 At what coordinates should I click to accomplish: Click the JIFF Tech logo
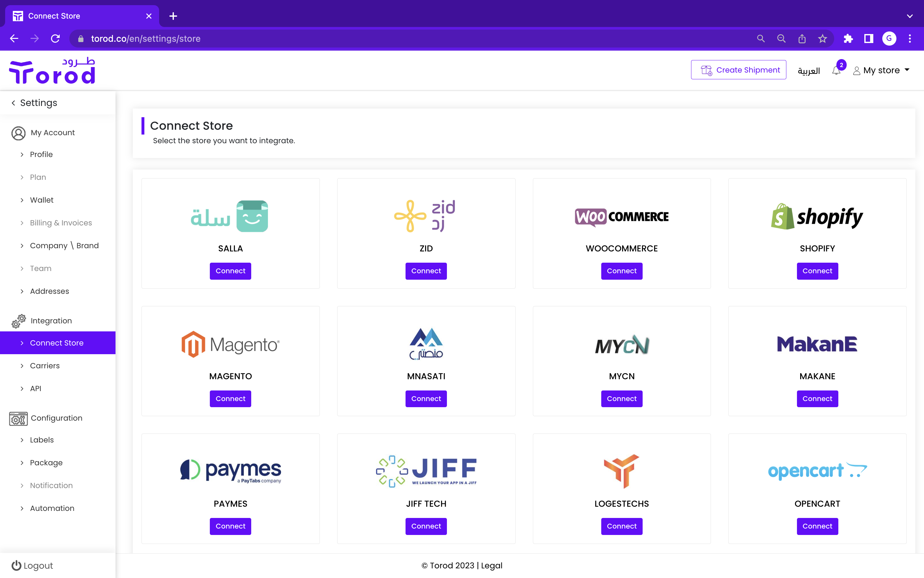[426, 471]
